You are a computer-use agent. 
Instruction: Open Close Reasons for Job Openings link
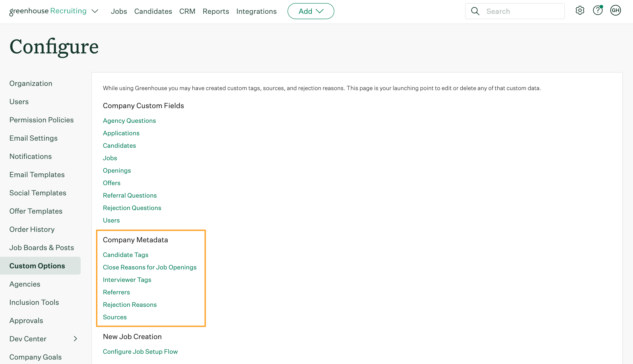tap(150, 267)
